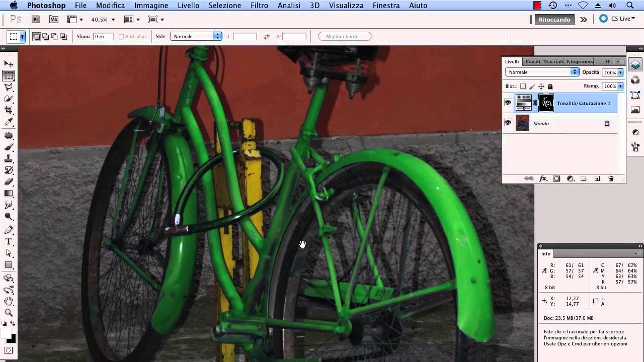The image size is (644, 362).
Task: Select the Move tool
Action: coord(9,64)
